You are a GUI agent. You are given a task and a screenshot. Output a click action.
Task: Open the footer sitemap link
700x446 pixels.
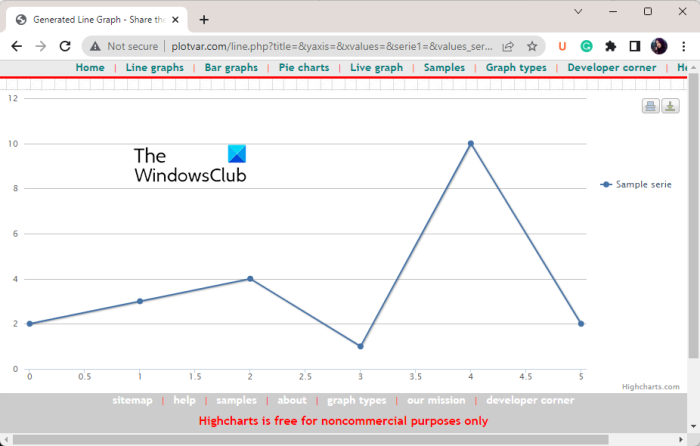pos(132,400)
